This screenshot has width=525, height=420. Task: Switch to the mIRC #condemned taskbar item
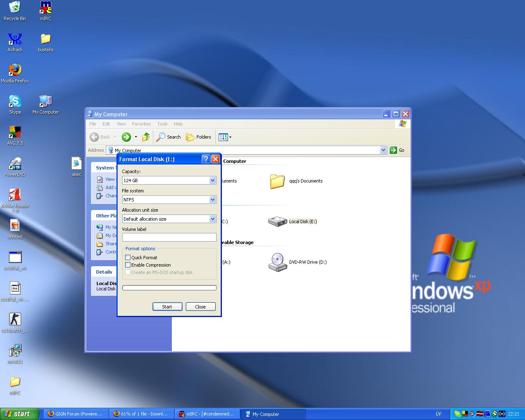click(x=208, y=414)
